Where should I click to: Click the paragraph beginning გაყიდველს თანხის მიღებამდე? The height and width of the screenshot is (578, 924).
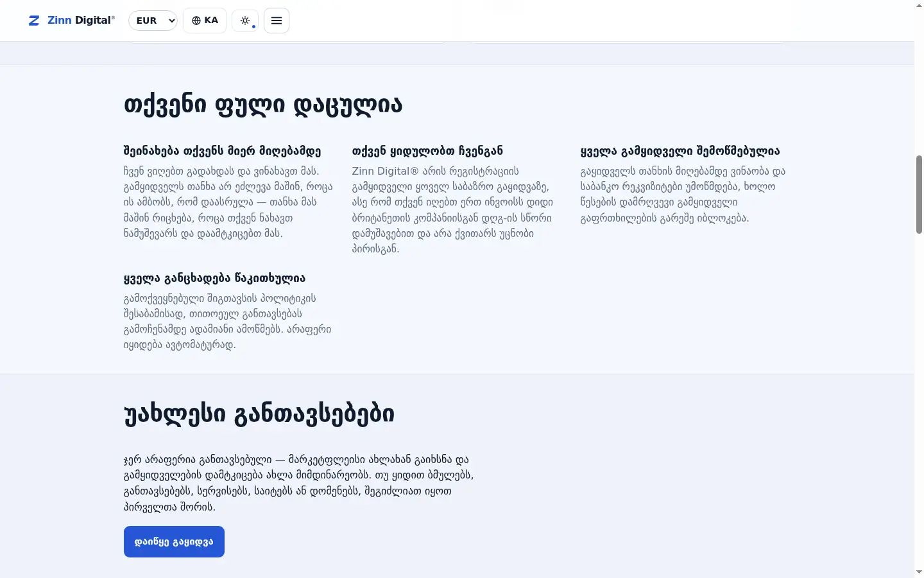tap(683, 195)
